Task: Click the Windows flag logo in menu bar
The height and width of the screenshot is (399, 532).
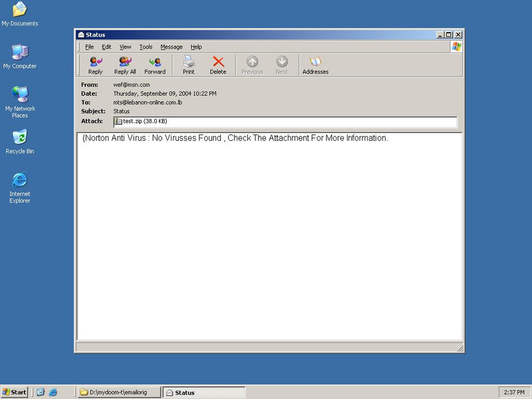Action: pyautogui.click(x=456, y=47)
